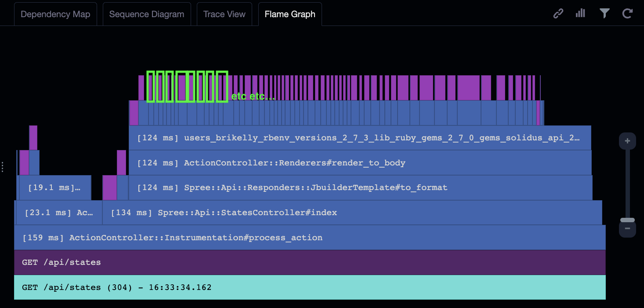Click the 19.1 ms frame on the left
Viewport: 644px width, 308px height.
click(x=54, y=187)
